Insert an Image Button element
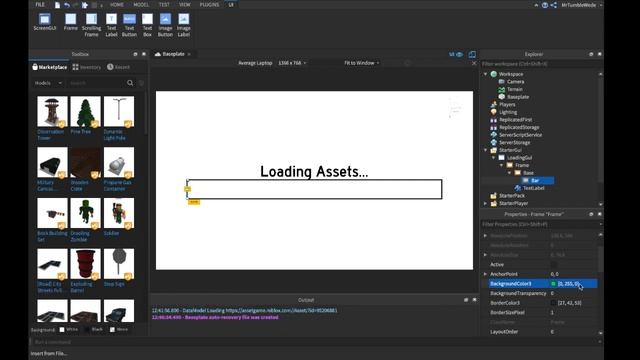 coord(165,25)
